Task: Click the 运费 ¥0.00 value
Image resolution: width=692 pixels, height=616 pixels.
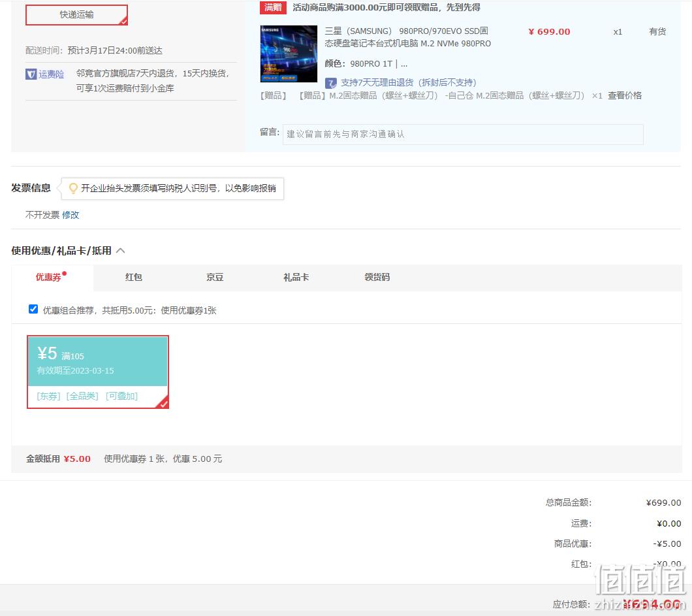Action: click(x=668, y=524)
